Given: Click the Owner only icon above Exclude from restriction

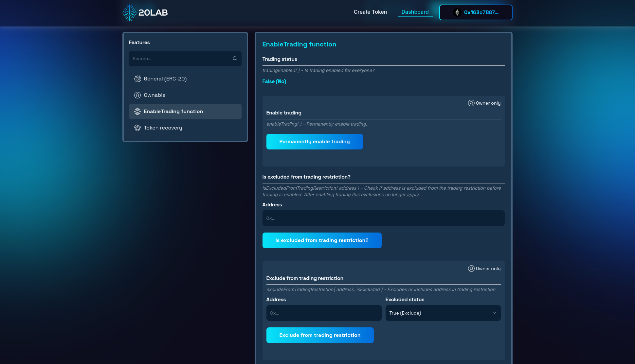Looking at the screenshot, I should tap(471, 269).
